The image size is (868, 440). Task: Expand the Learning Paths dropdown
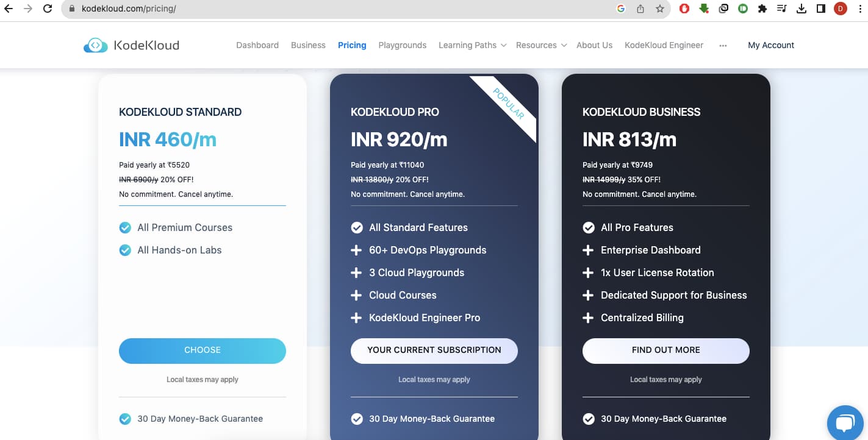473,45
